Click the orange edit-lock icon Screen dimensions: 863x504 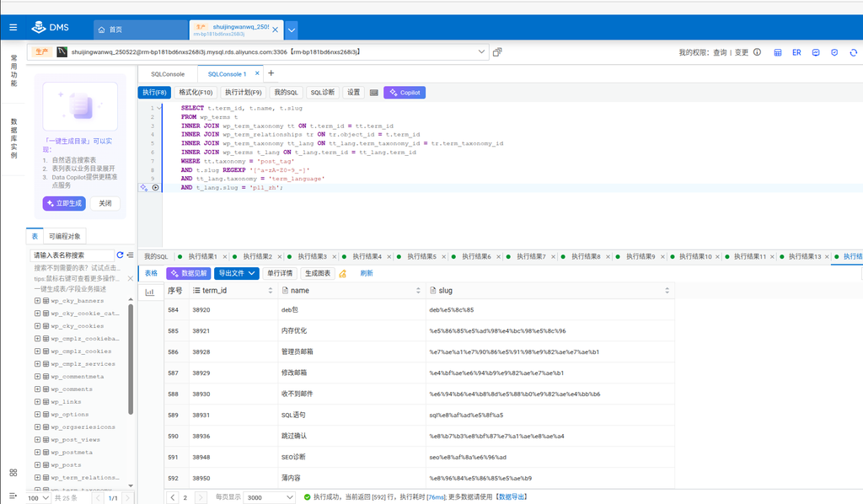(342, 273)
